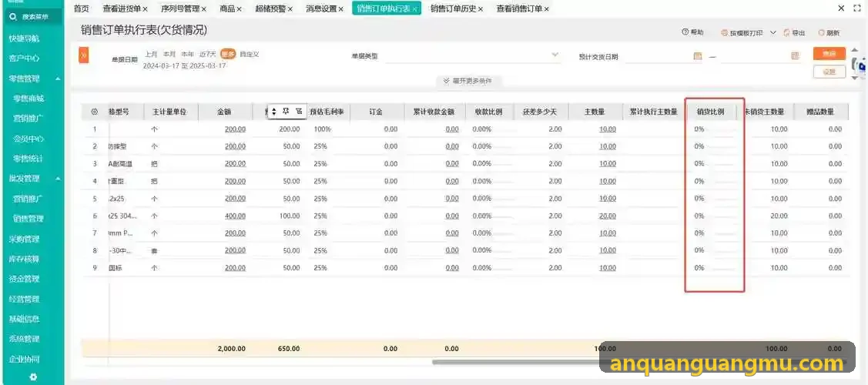Toggle the fullscreen icon at top right
The height and width of the screenshot is (385, 868).
pyautogui.click(x=857, y=8)
